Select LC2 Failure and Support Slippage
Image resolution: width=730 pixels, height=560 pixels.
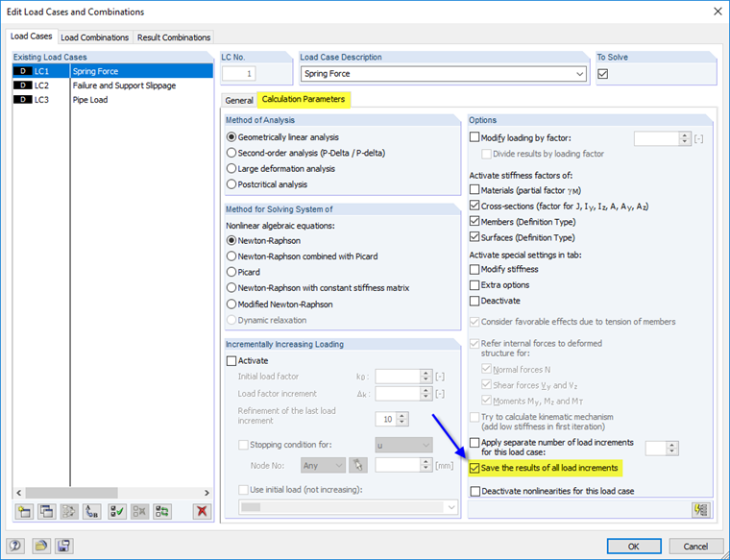coord(112,85)
